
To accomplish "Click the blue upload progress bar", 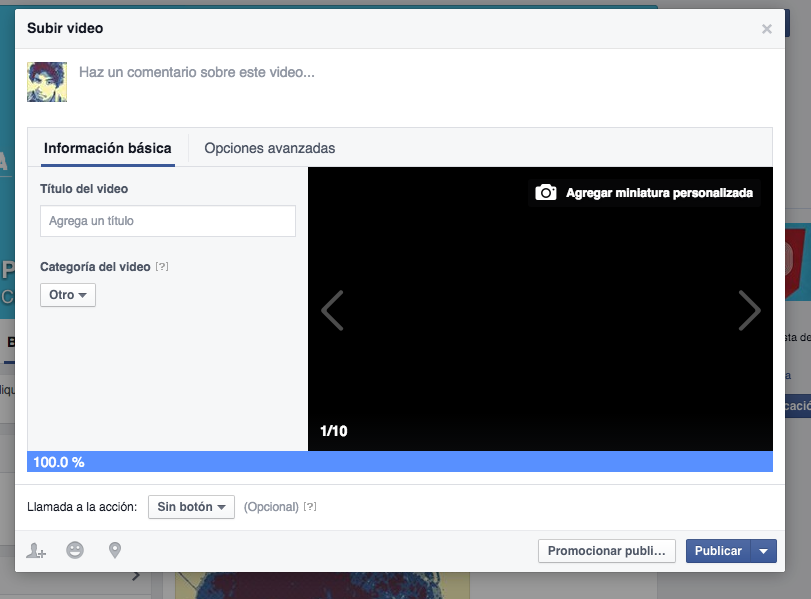I will pos(400,461).
